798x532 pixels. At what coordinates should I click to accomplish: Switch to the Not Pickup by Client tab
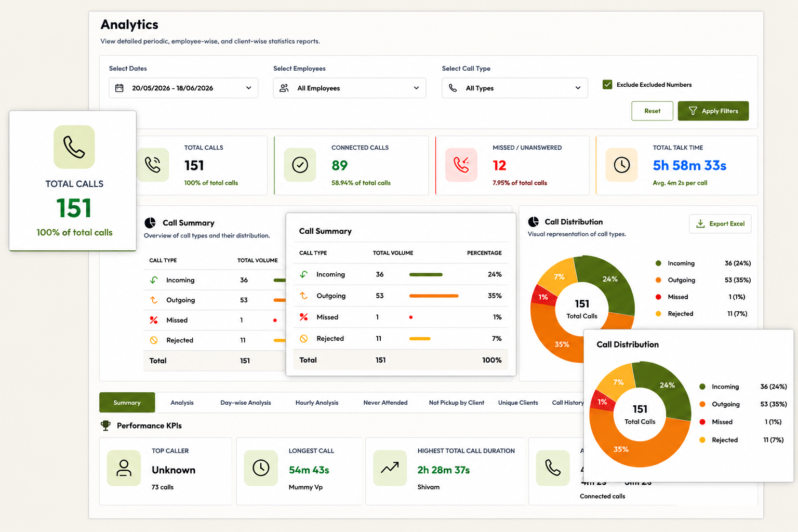[457, 403]
